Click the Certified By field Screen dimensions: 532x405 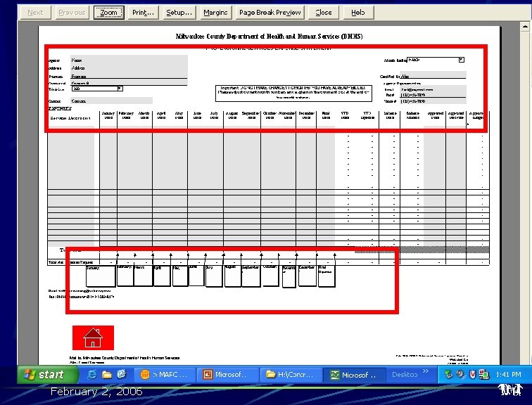tap(433, 76)
